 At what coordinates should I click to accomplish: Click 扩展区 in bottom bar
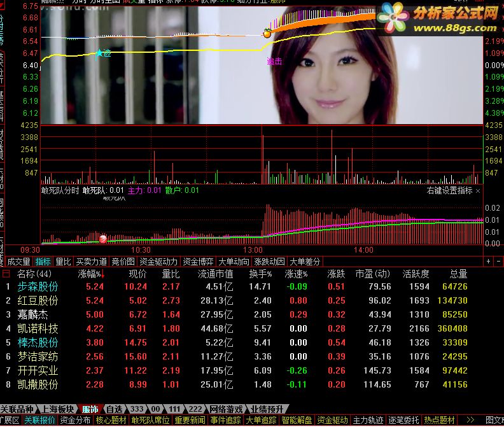click(10, 420)
